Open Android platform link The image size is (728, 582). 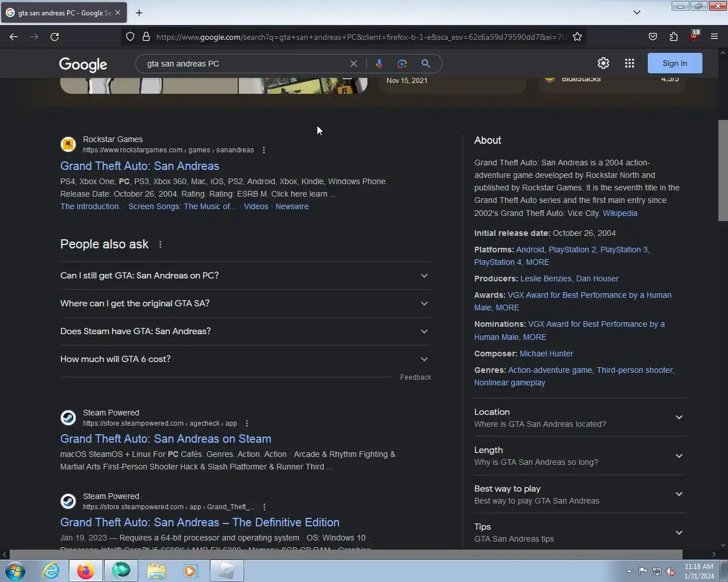click(x=530, y=250)
